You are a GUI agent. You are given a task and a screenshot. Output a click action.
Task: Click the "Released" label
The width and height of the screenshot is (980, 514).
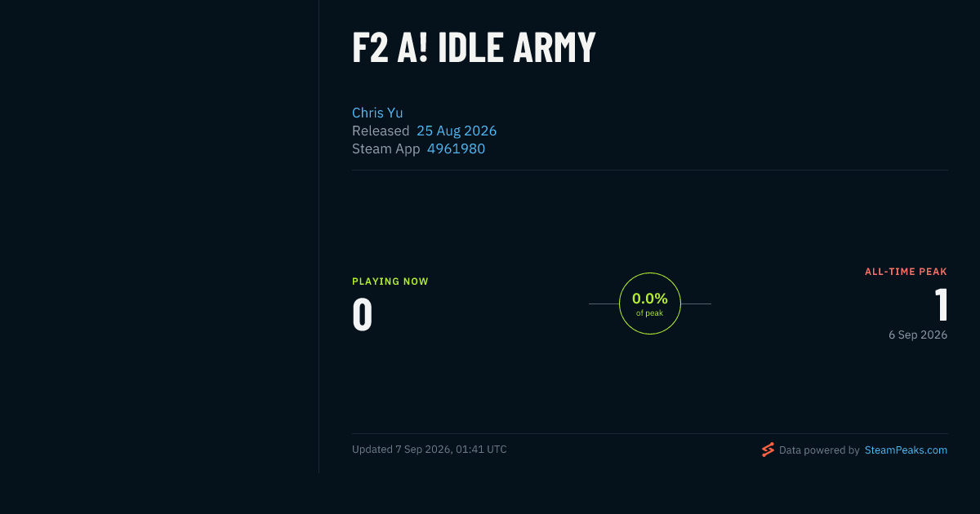tap(381, 131)
